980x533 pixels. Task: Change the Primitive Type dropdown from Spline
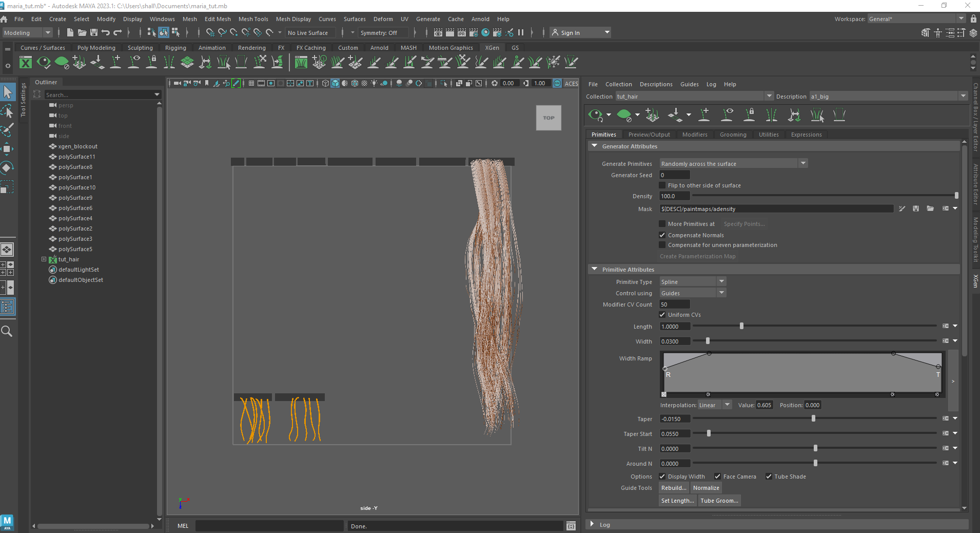click(x=692, y=281)
